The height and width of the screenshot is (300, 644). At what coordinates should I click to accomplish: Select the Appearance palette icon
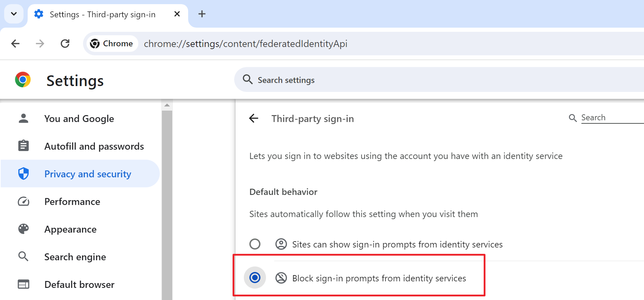tap(23, 229)
